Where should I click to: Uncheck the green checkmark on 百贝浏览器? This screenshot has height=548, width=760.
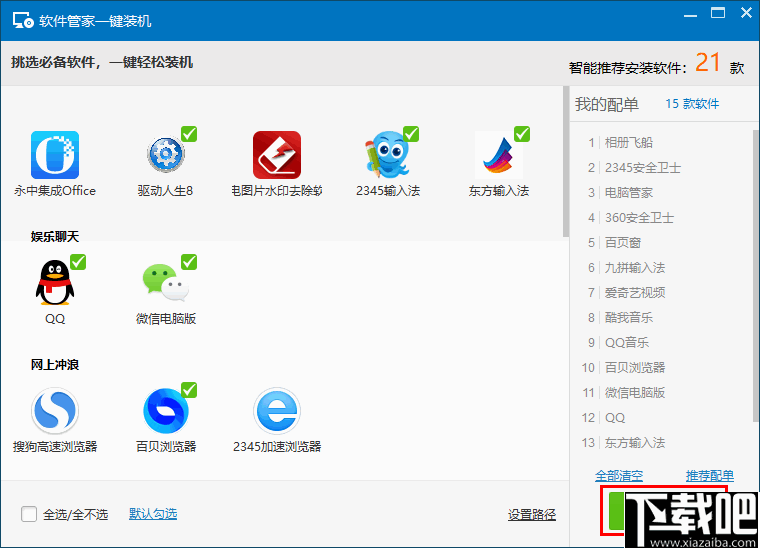pos(189,390)
